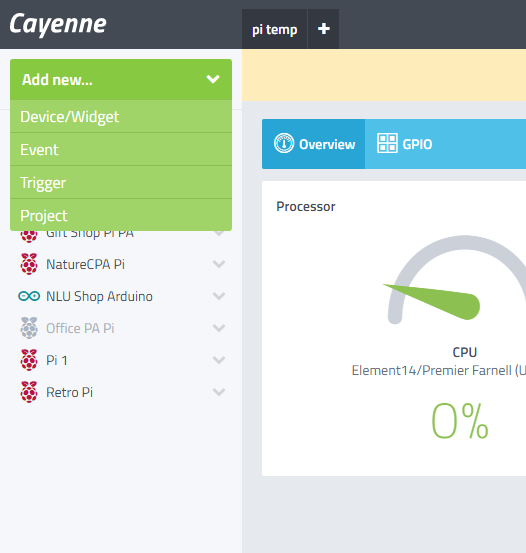This screenshot has width=526, height=553.
Task: Click the GPIO grid icon
Action: (387, 143)
